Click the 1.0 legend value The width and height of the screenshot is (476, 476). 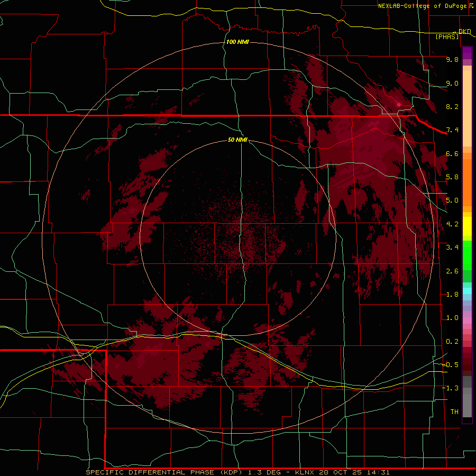tap(452, 318)
